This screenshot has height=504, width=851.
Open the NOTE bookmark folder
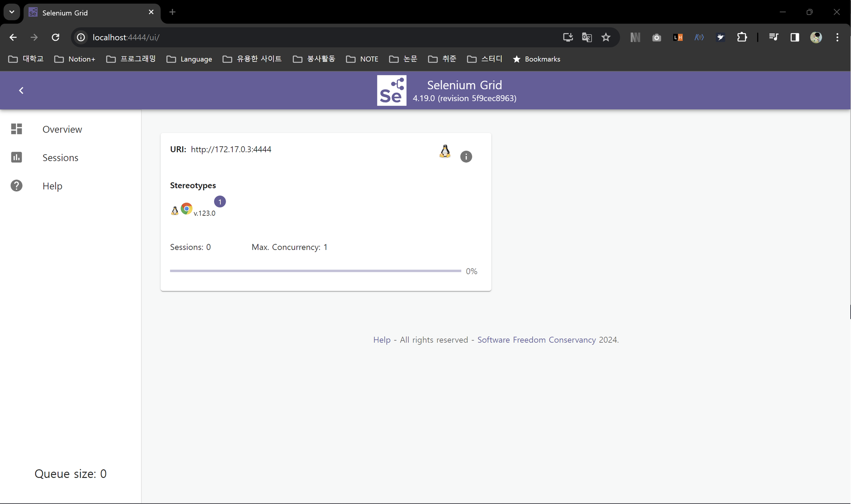tap(362, 59)
